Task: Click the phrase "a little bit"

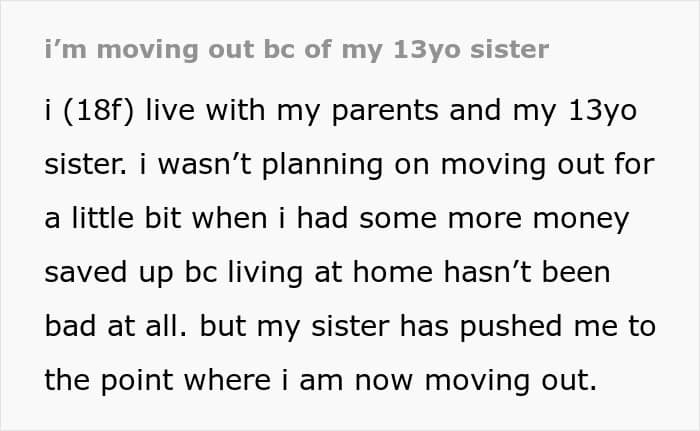Action: 112,218
